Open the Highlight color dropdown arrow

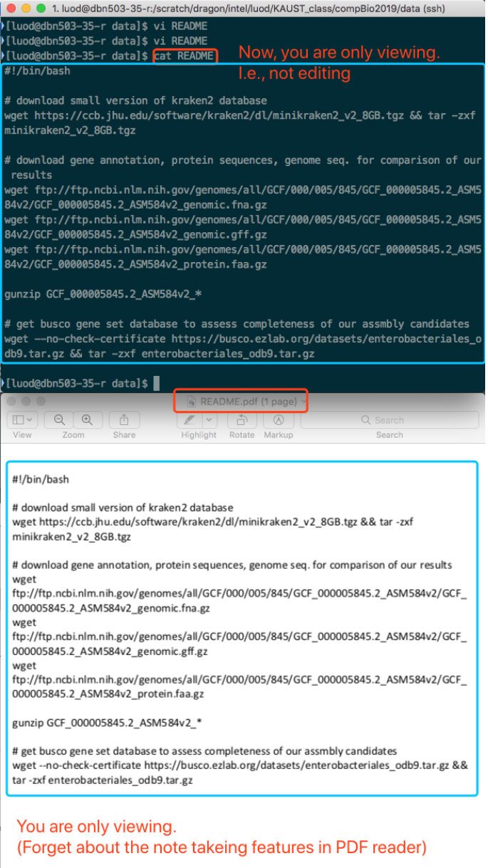point(209,420)
